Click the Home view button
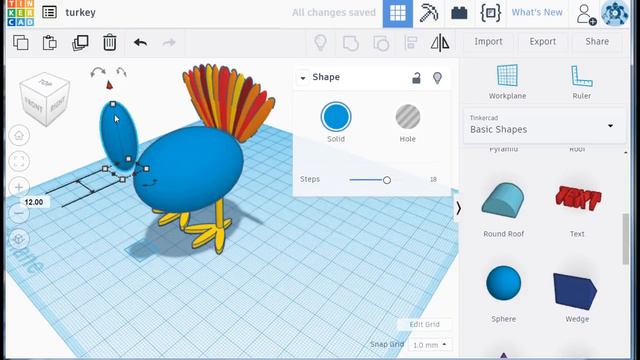The height and width of the screenshot is (360, 640). 19,136
